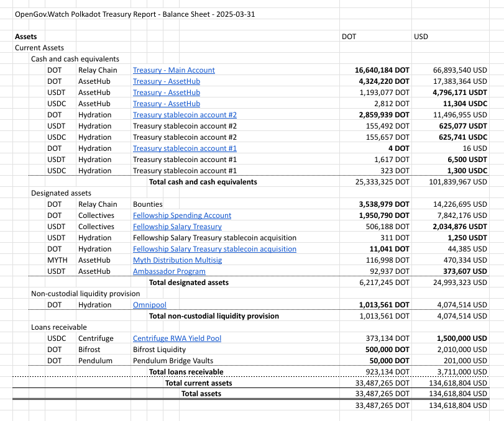
Task: Select Total cash and cash equivalents label
Action: coord(203,182)
